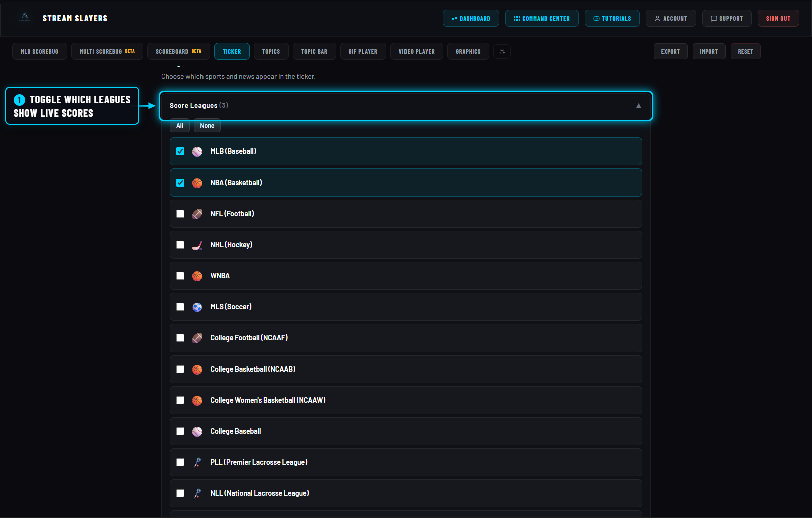Collapse the Score Leagues section arrow
The height and width of the screenshot is (518, 812).
pyautogui.click(x=638, y=106)
